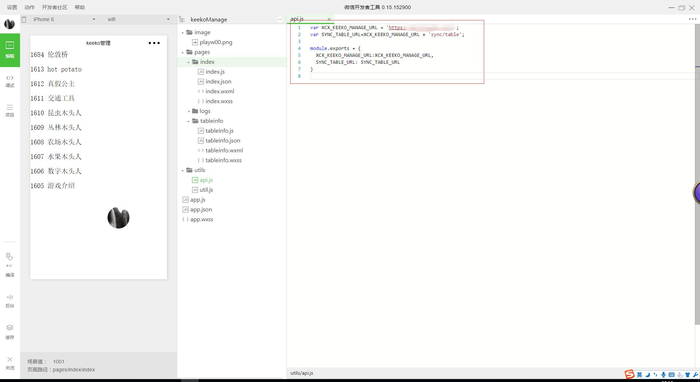Click the keekoManage project tree icon
700x382 pixels.
click(x=182, y=19)
